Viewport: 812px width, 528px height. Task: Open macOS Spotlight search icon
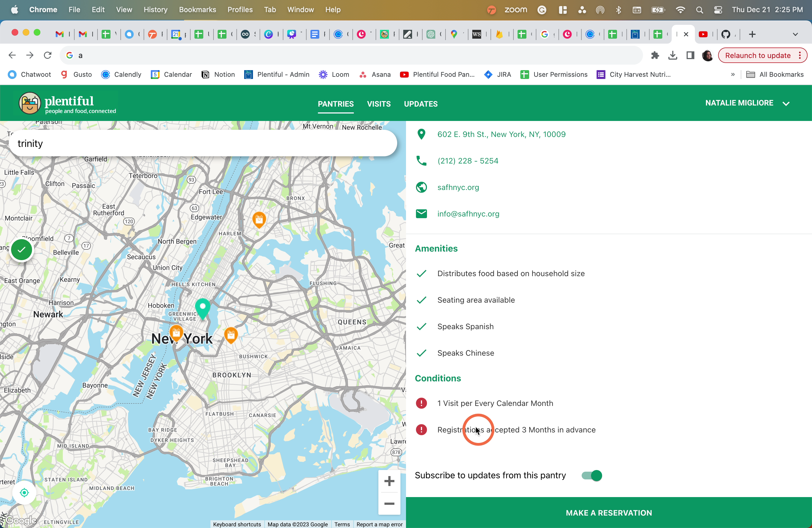[699, 10]
